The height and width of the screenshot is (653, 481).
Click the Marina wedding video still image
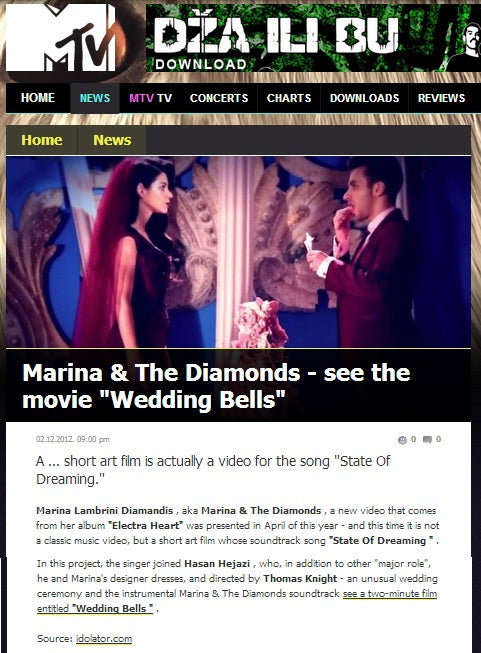238,252
